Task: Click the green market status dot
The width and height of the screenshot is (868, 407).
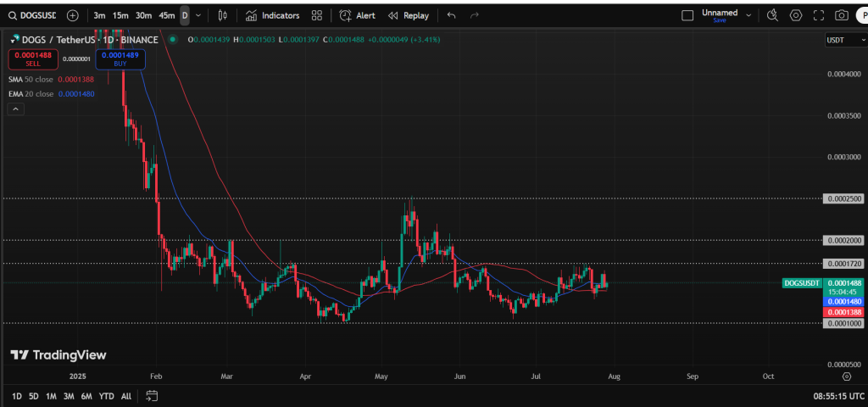Action: [173, 40]
